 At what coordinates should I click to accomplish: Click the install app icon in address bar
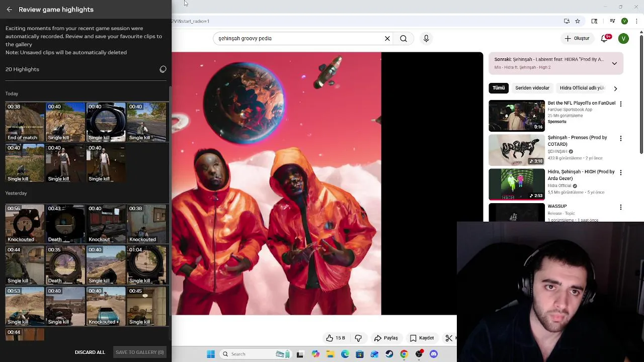(567, 21)
